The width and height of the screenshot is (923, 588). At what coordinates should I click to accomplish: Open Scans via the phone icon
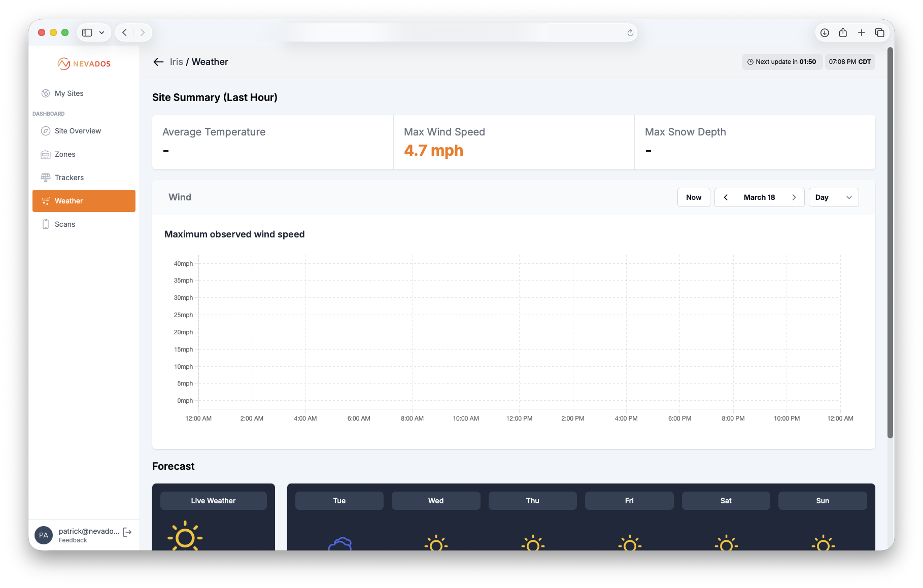pyautogui.click(x=46, y=224)
